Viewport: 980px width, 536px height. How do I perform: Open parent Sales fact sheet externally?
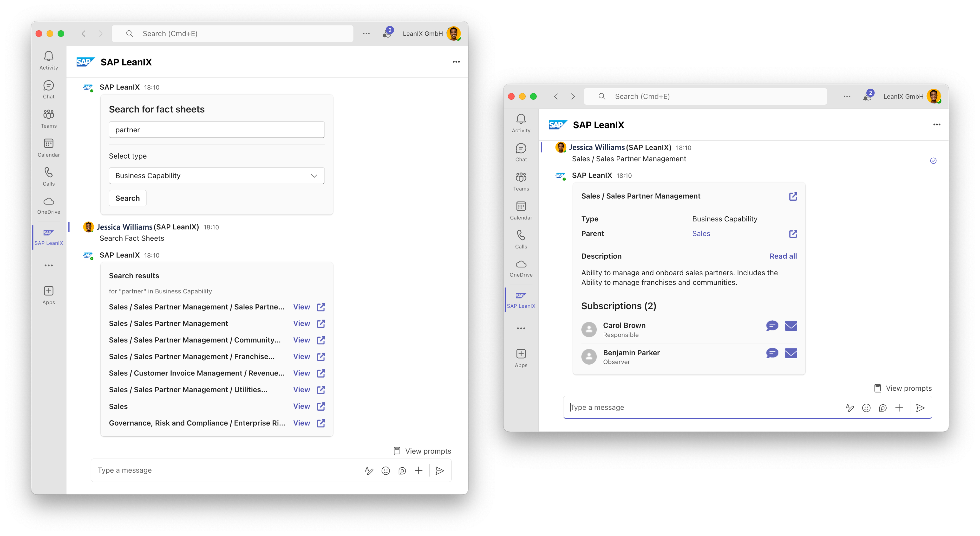click(x=793, y=233)
